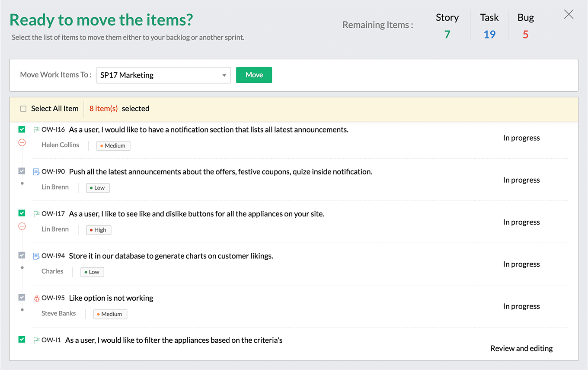Image resolution: width=588 pixels, height=370 pixels.
Task: Uncheck the OW-I17 story checkbox
Action: pyautogui.click(x=22, y=213)
